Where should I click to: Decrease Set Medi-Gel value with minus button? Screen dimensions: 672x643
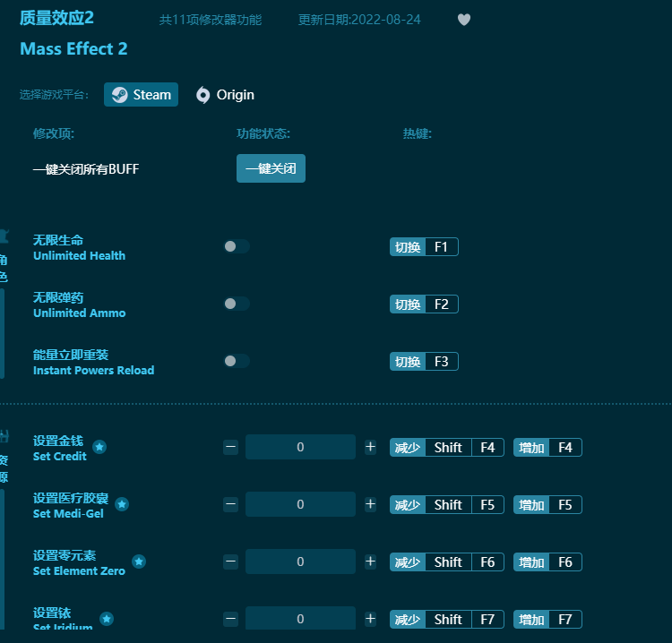[230, 504]
